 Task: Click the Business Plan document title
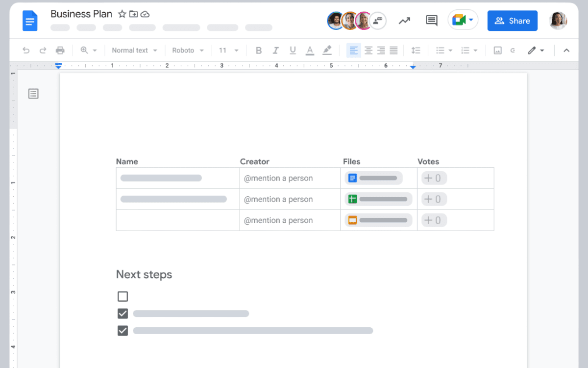[81, 14]
